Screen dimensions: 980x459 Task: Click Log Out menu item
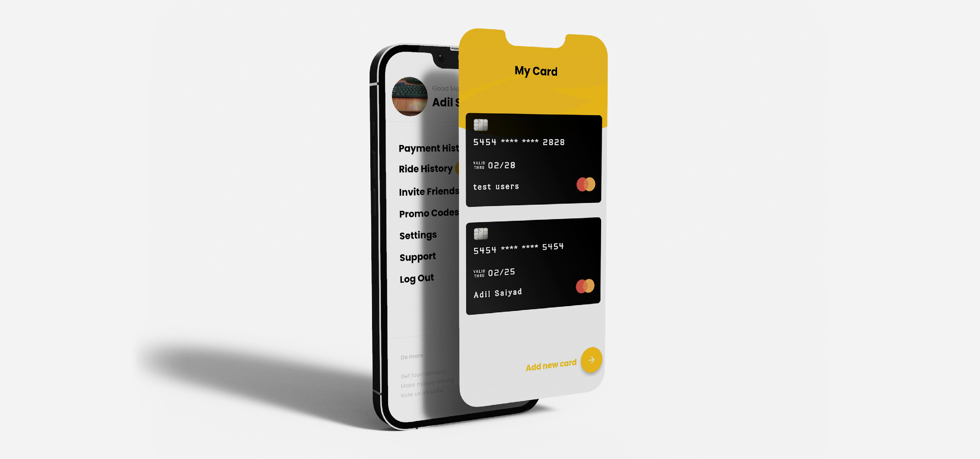417,278
